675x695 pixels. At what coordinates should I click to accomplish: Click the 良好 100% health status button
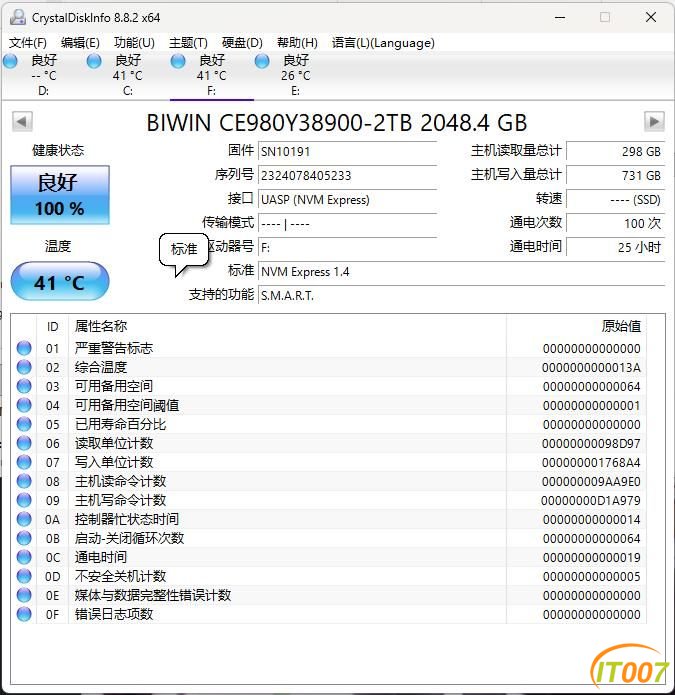(x=60, y=195)
